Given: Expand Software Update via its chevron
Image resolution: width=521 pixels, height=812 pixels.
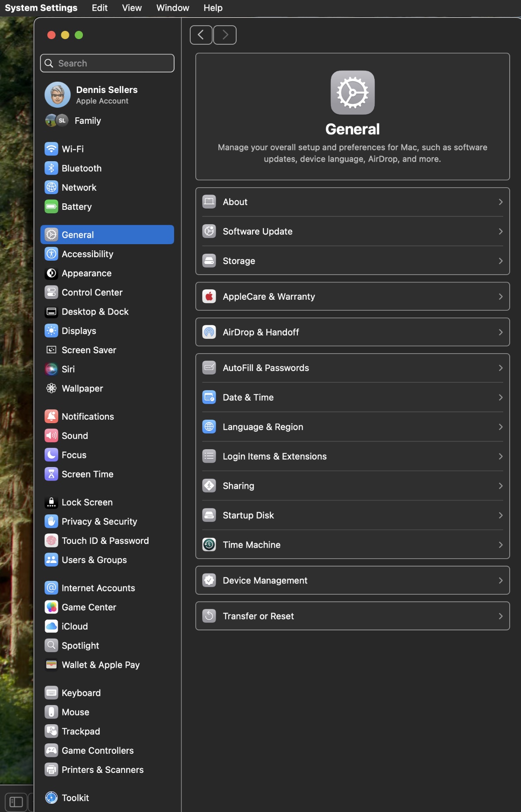Looking at the screenshot, I should tap(501, 232).
